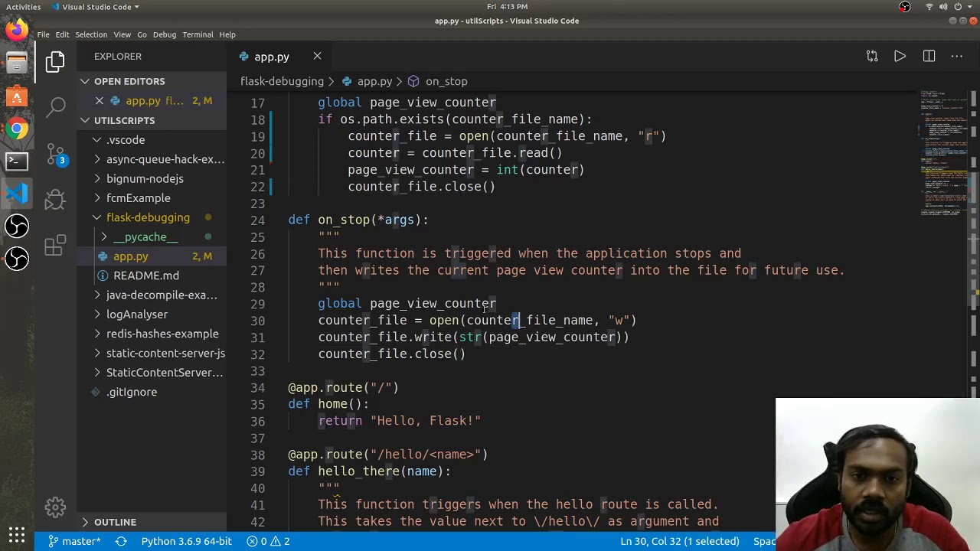Run Python file with the play icon
The height and width of the screenshot is (551, 980).
tap(900, 56)
